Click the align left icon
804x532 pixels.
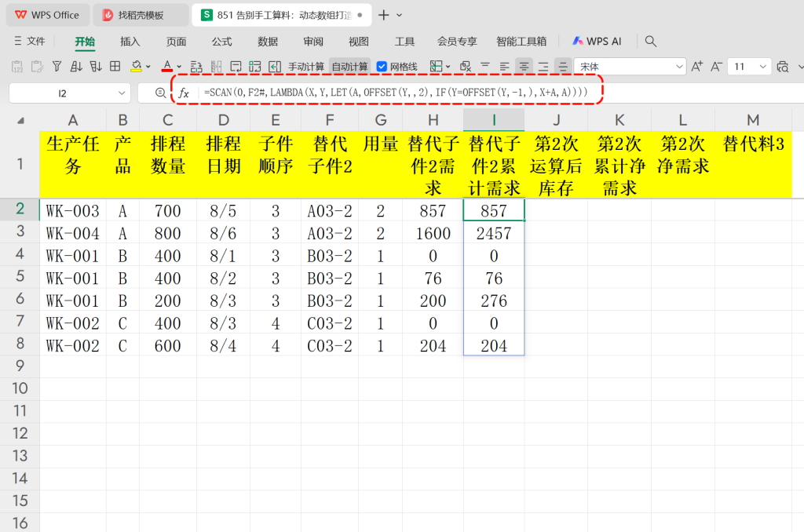pyautogui.click(x=505, y=67)
